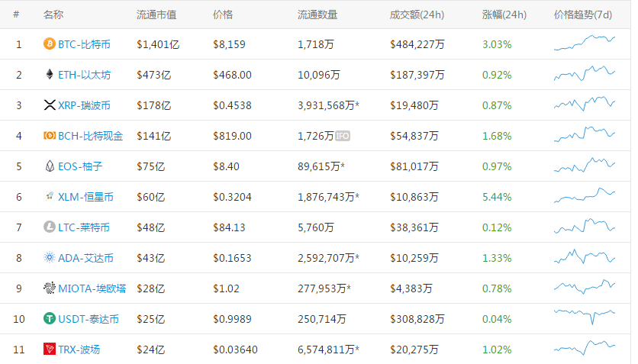Sort by 涨幅(24h) column header
The width and height of the screenshot is (638, 364).
click(x=504, y=14)
